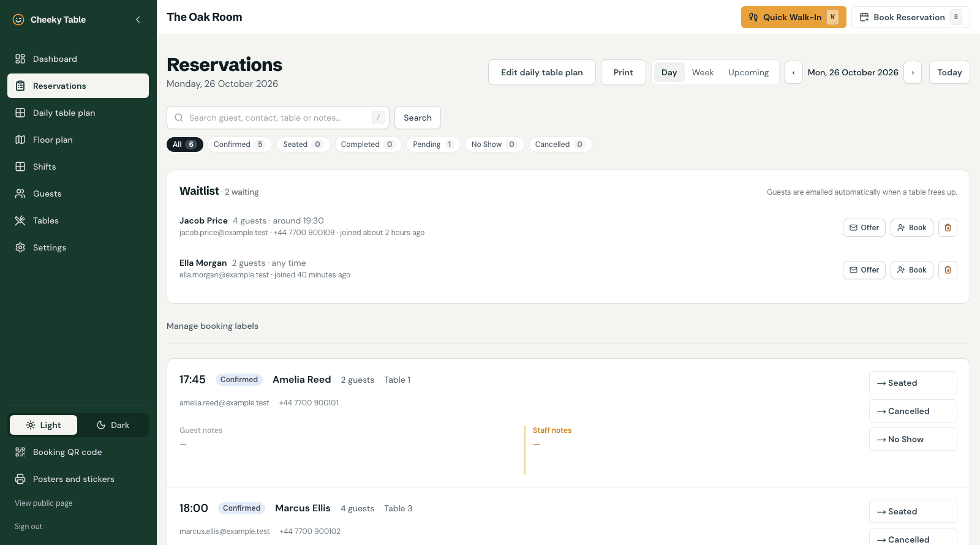Navigate to Tables
Screen dimensions: 980x545
(78, 220)
